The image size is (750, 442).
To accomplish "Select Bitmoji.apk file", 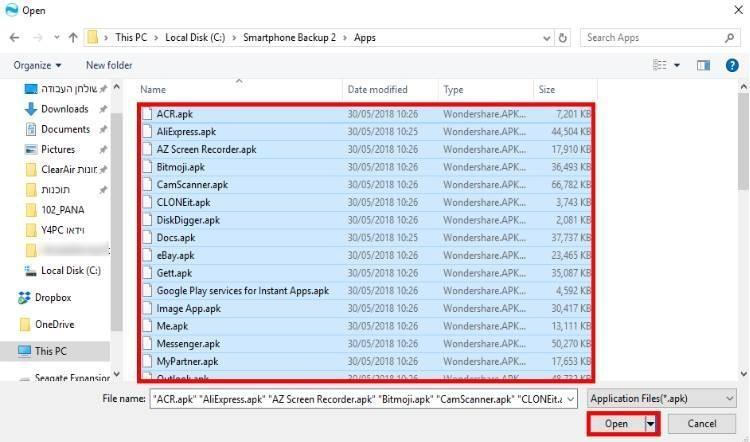I will 180,167.
